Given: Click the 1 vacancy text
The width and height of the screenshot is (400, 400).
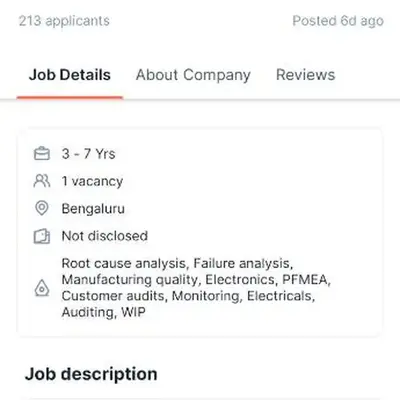Looking at the screenshot, I should point(92,181).
